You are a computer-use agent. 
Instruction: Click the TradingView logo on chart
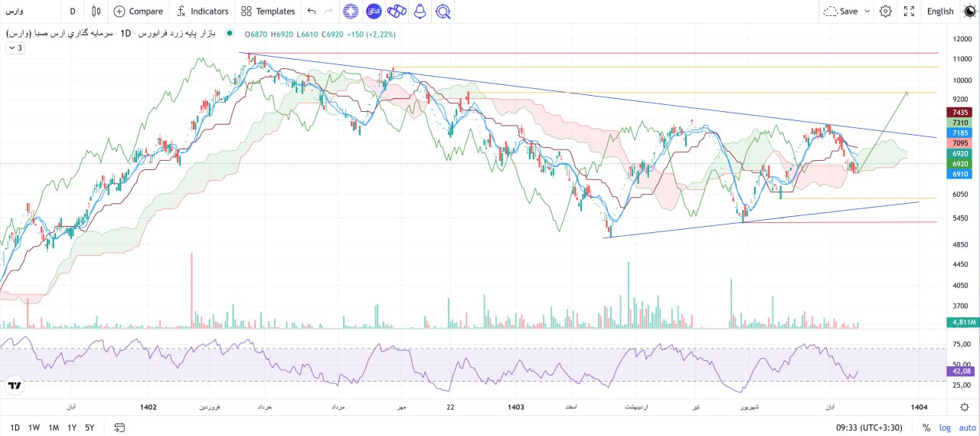point(14,385)
